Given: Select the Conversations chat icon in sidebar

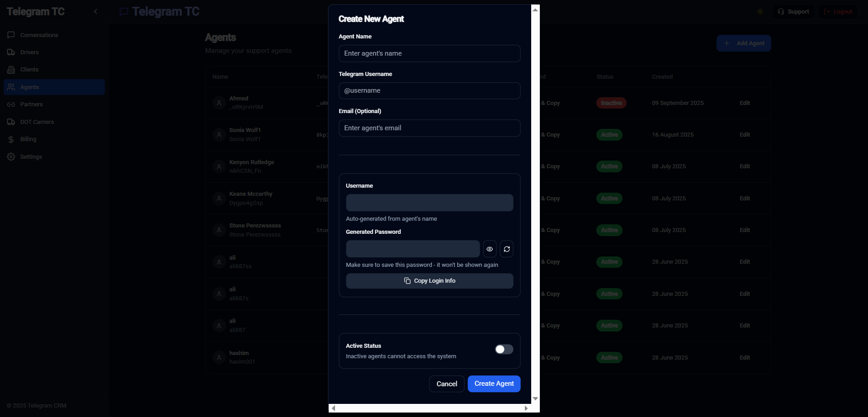Looking at the screenshot, I should (11, 35).
